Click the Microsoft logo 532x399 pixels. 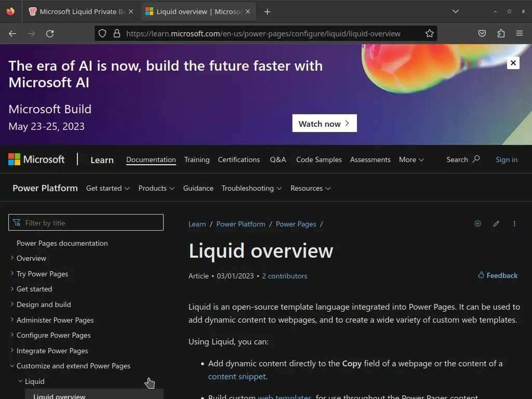tap(36, 159)
